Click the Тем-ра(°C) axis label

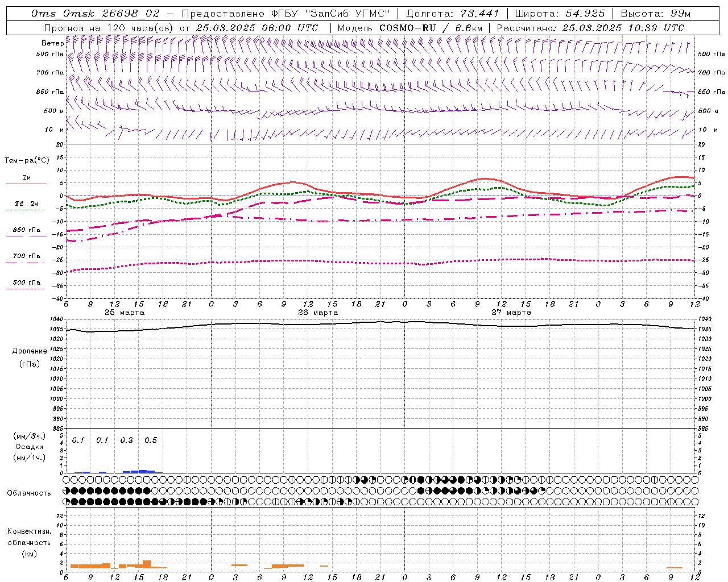27,161
